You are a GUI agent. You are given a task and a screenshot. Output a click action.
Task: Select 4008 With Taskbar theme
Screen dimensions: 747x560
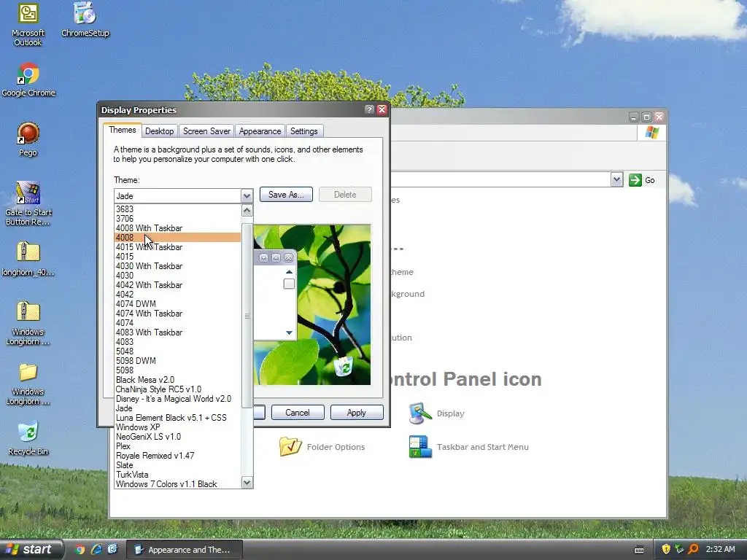[178, 228]
